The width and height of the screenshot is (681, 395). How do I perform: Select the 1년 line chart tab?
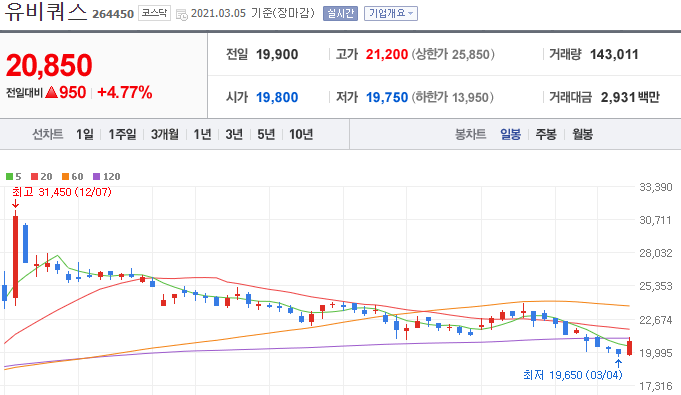tap(202, 134)
